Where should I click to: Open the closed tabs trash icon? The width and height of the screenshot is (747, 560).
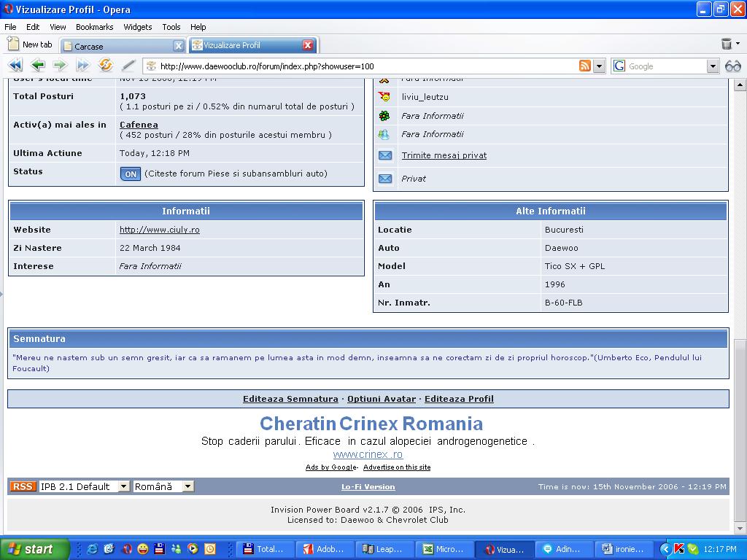[x=727, y=44]
